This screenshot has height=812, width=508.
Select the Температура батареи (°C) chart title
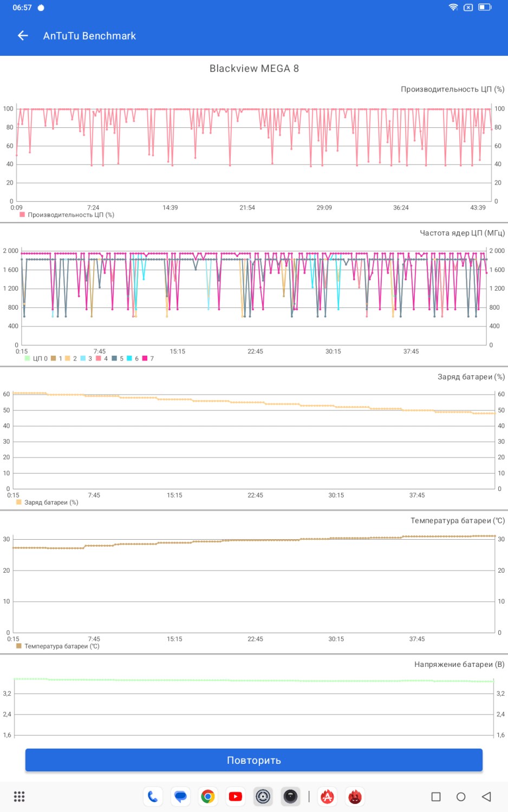[x=457, y=521]
